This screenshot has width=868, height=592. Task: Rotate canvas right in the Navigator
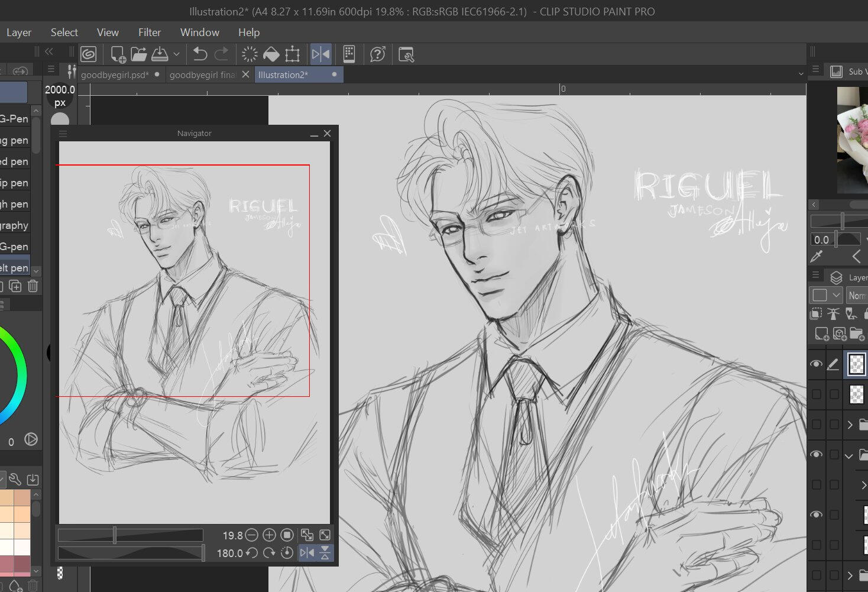pos(269,553)
